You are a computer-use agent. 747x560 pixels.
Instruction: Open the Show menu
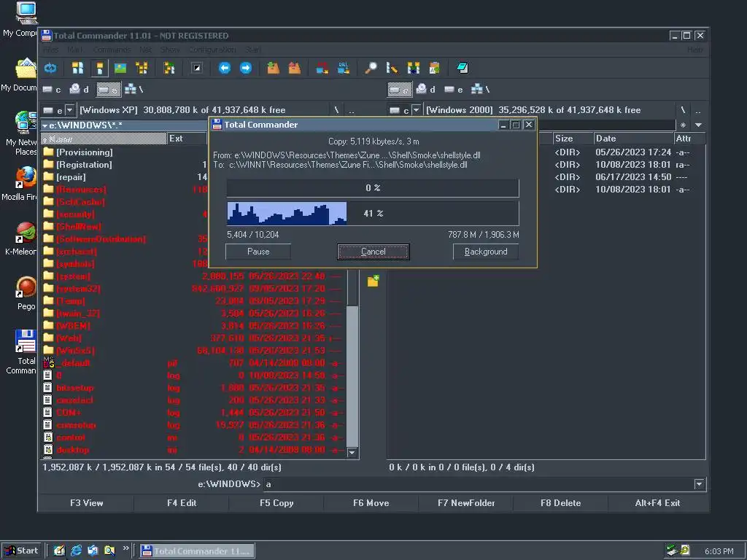click(x=170, y=50)
